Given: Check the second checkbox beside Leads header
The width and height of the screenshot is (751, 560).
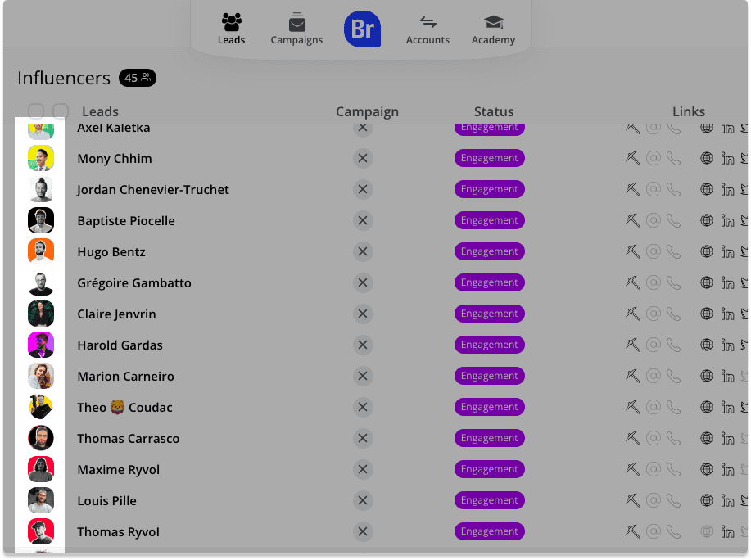Looking at the screenshot, I should (61, 111).
